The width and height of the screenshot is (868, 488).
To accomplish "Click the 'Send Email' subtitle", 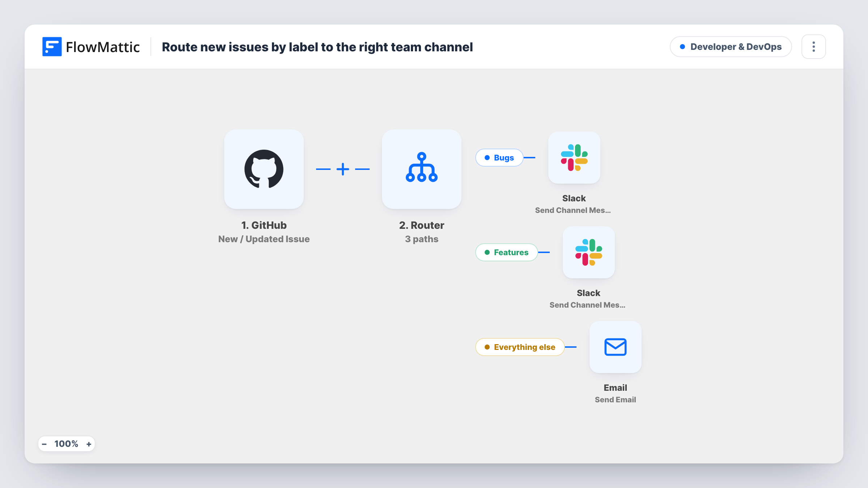I will [615, 399].
